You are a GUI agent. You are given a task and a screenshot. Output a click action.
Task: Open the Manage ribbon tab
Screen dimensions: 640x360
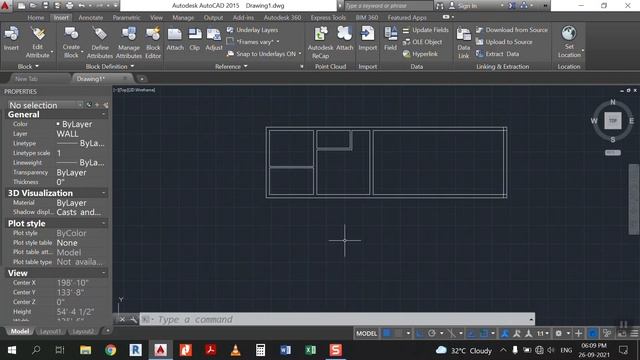tap(183, 18)
